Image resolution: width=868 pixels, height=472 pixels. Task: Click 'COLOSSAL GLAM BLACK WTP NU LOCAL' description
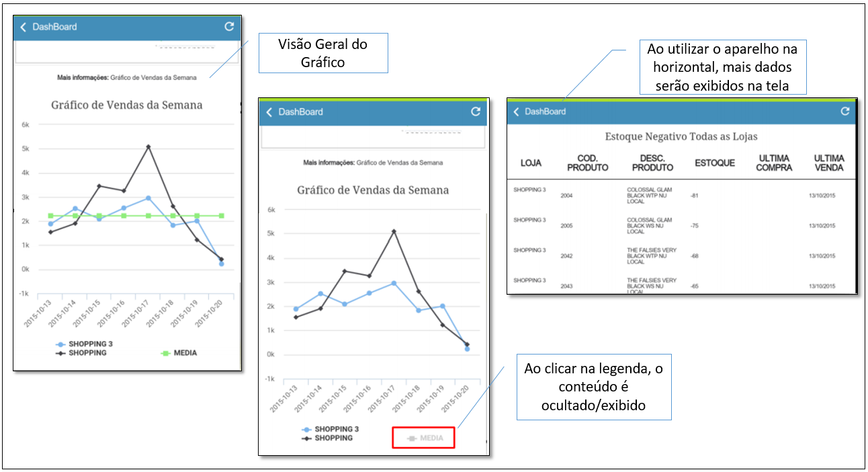[650, 195]
